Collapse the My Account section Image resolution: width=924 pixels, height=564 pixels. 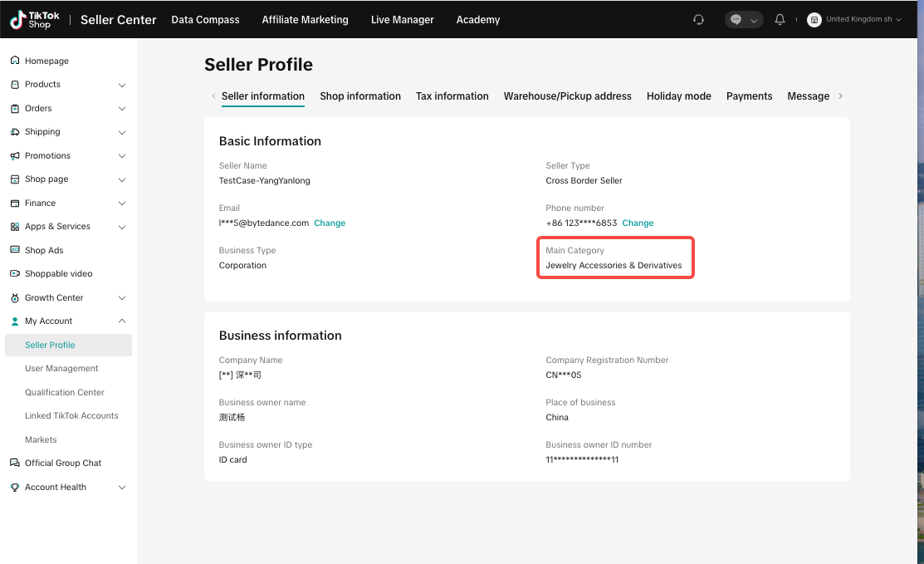coord(122,321)
